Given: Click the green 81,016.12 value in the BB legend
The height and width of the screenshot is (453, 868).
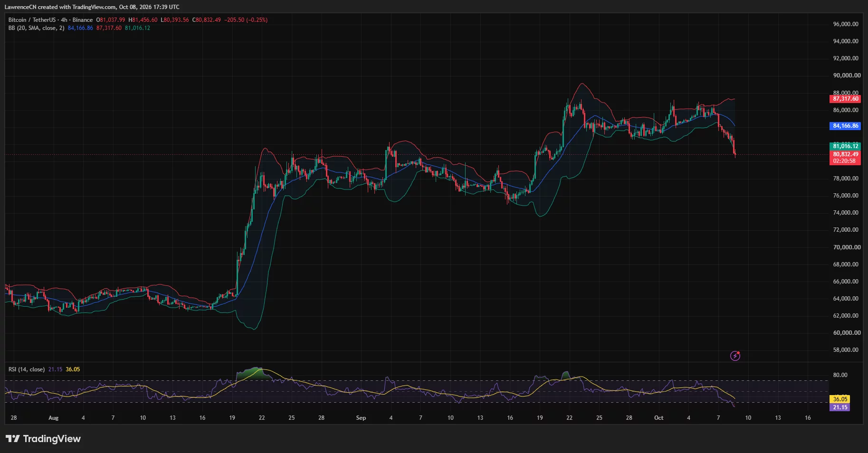Looking at the screenshot, I should tap(137, 28).
